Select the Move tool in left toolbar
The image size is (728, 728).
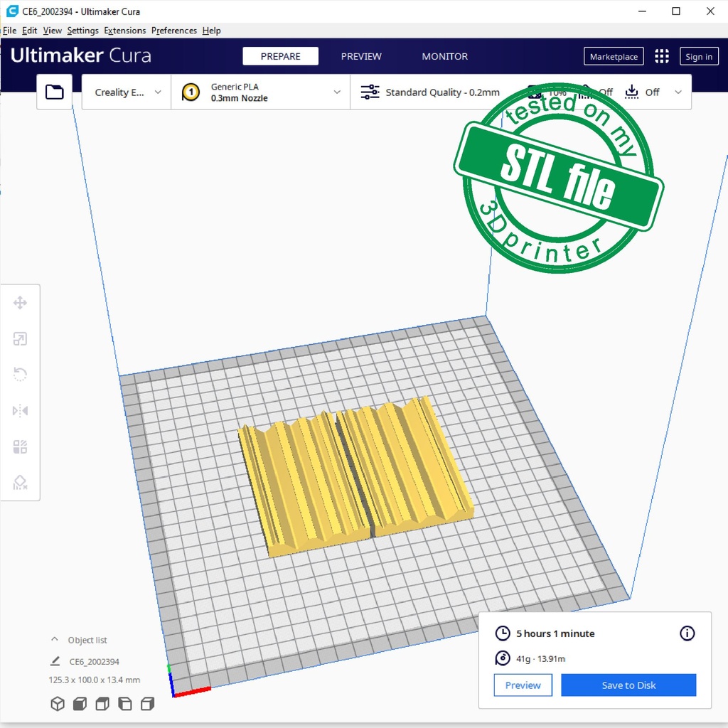click(20, 304)
